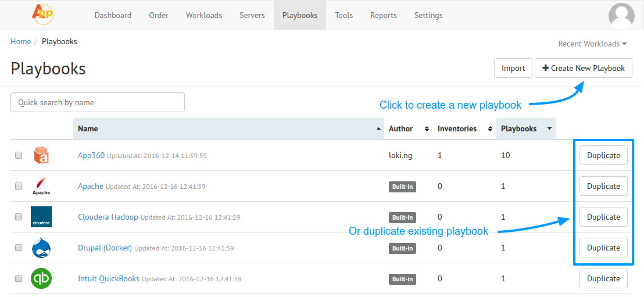Viewport: 644px width, 297px height.
Task: Navigate to the Servers menu
Action: point(252,15)
